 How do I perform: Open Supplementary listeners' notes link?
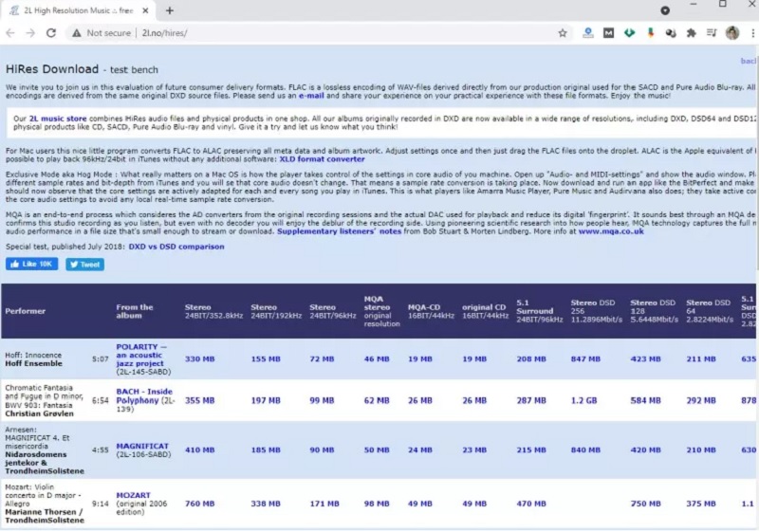coord(339,231)
